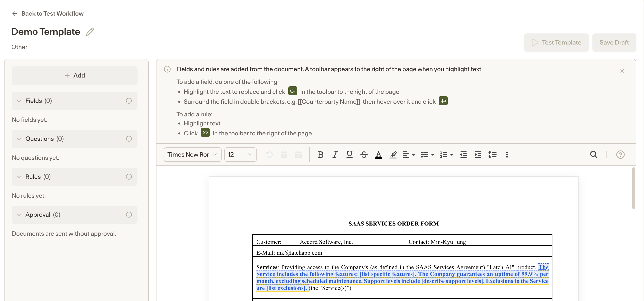Apply Italic formatting
This screenshot has height=301, width=644.
pyautogui.click(x=335, y=155)
